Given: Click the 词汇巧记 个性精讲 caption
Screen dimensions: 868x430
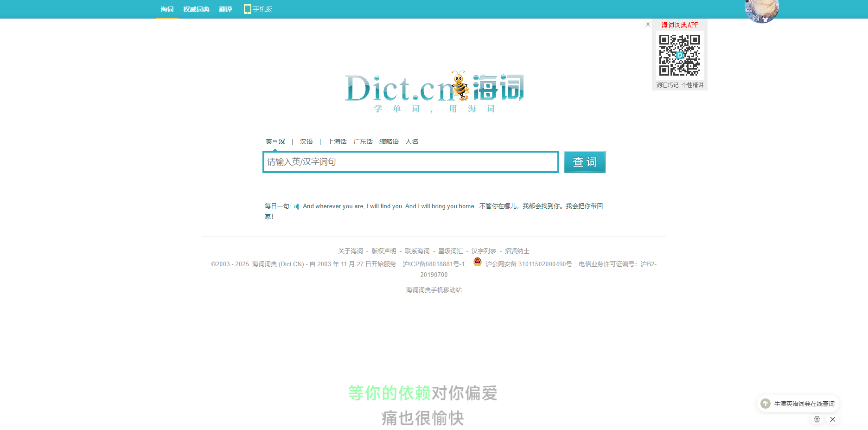Looking at the screenshot, I should (x=680, y=85).
